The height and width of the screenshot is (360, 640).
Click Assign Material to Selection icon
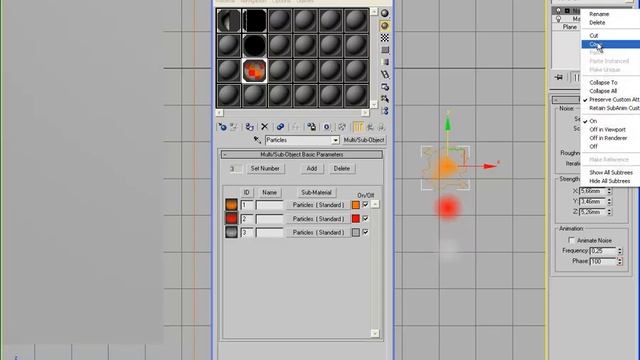(x=249, y=127)
